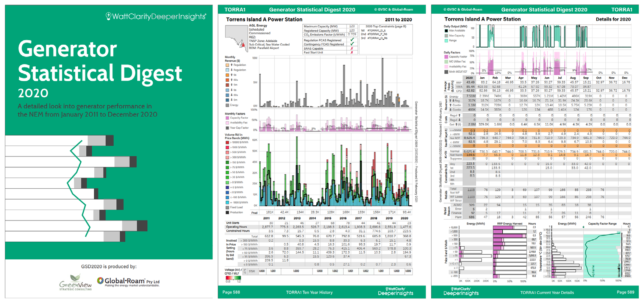The height and width of the screenshot is (303, 644).
Task: Click the 'TORRA1 Ten Year History' footer label
Action: (309, 292)
